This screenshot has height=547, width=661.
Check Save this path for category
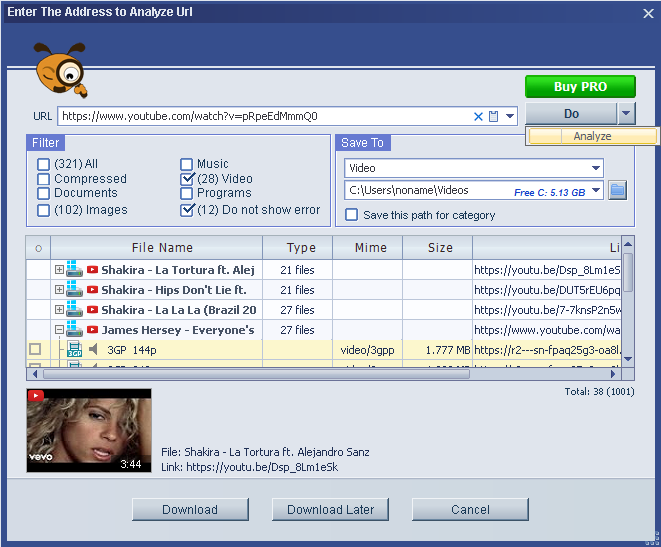point(351,215)
